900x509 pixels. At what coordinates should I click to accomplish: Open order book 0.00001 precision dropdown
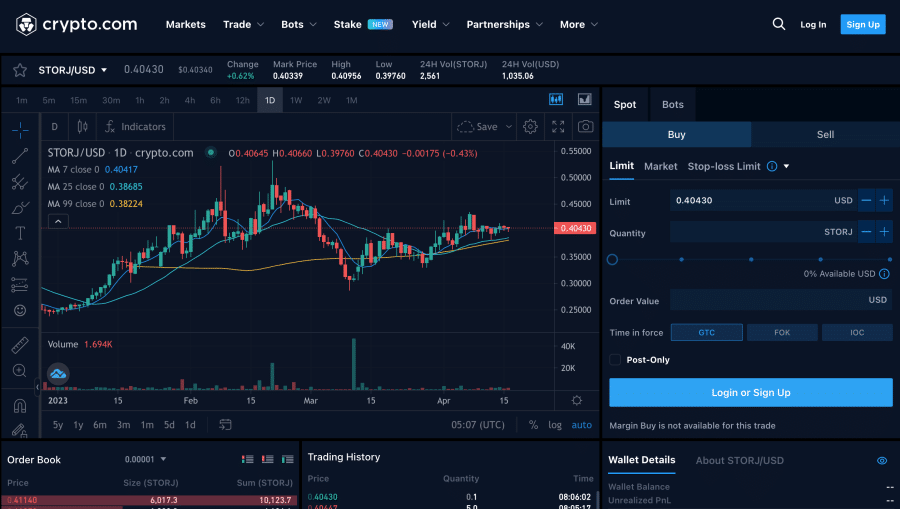(145, 459)
